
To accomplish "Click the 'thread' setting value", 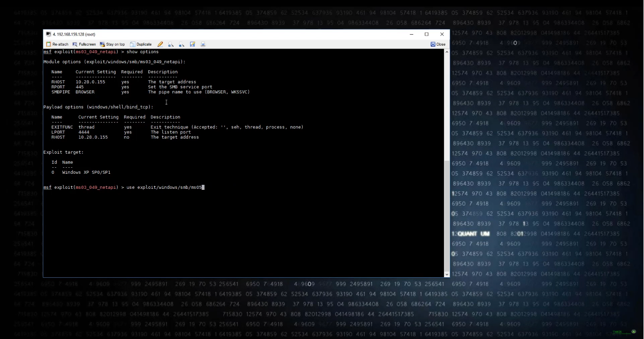I will pos(86,127).
